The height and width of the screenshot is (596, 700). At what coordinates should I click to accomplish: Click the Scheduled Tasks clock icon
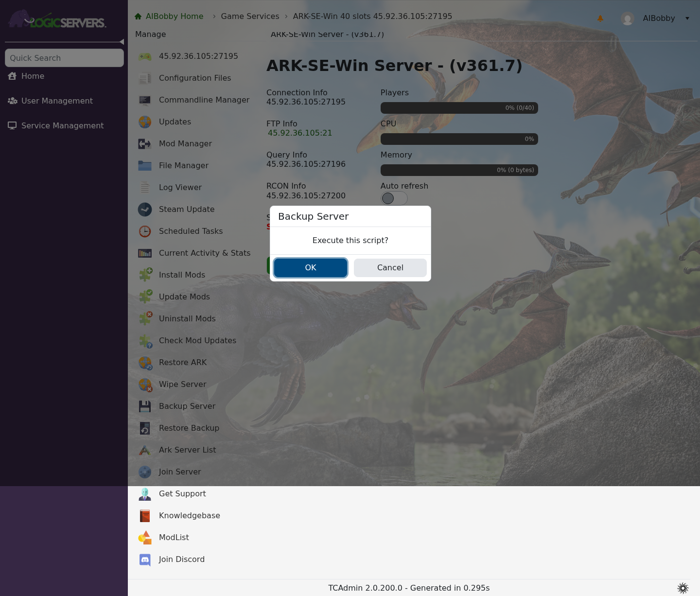(x=145, y=231)
